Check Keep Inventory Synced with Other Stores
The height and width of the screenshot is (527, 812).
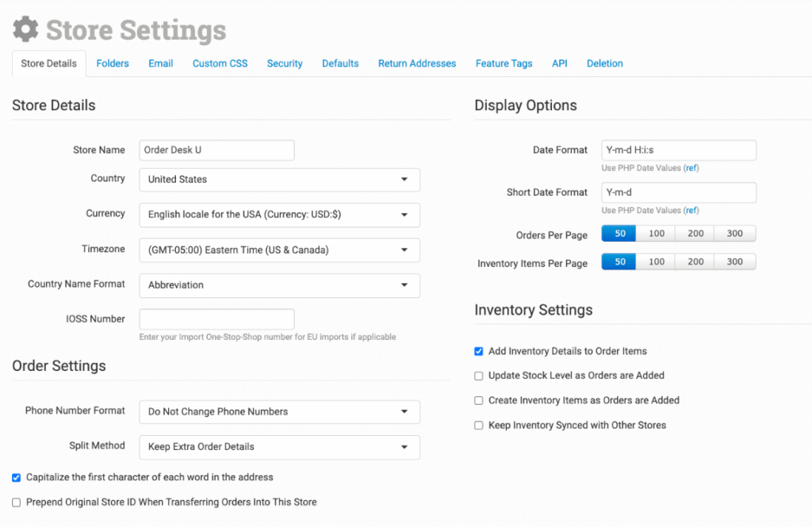click(478, 426)
